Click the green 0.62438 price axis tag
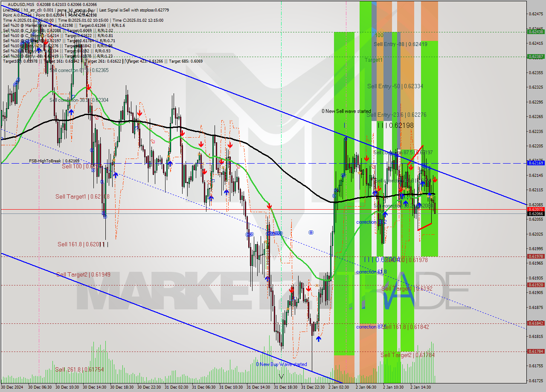The height and width of the screenshot is (392, 546). point(535,32)
